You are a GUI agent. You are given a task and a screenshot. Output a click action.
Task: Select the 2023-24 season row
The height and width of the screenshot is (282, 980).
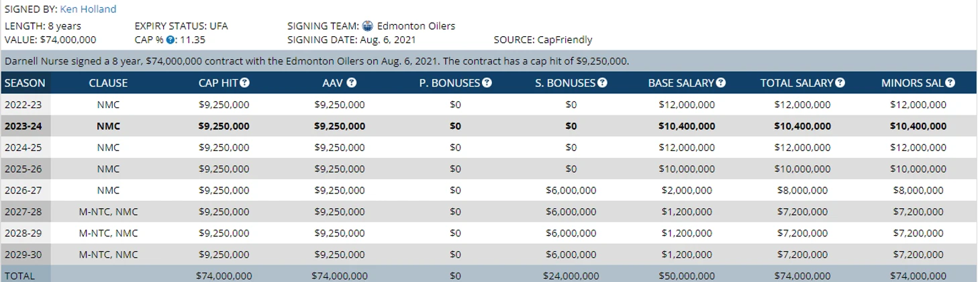(23, 126)
